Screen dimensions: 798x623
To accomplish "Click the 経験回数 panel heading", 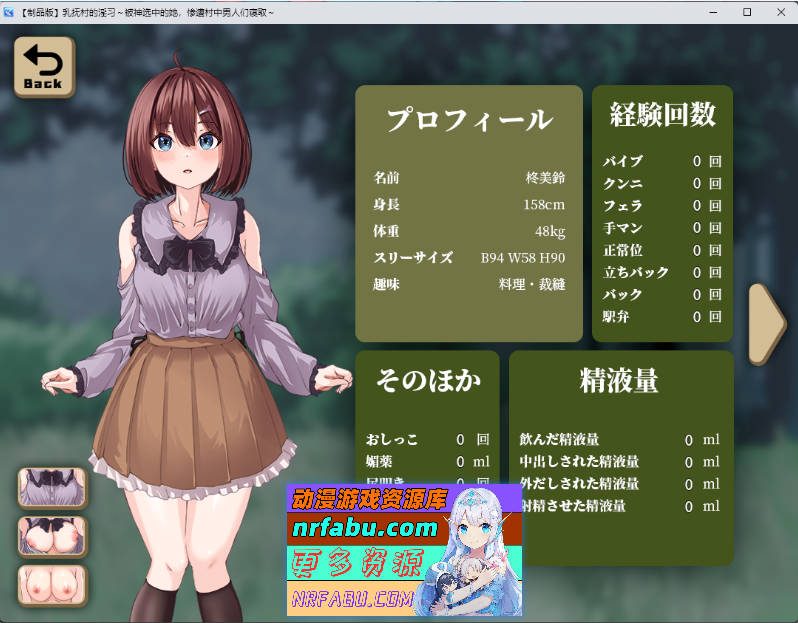I will [662, 115].
